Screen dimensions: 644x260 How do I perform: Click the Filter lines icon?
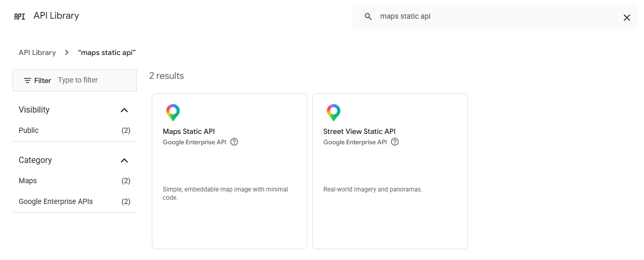point(27,80)
